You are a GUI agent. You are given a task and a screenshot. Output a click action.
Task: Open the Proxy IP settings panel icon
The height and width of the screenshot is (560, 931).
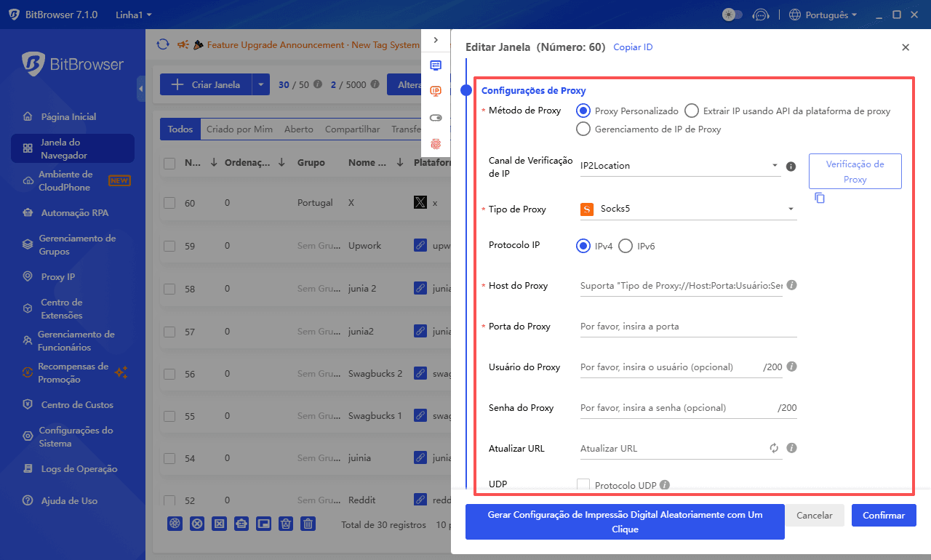[436, 92]
